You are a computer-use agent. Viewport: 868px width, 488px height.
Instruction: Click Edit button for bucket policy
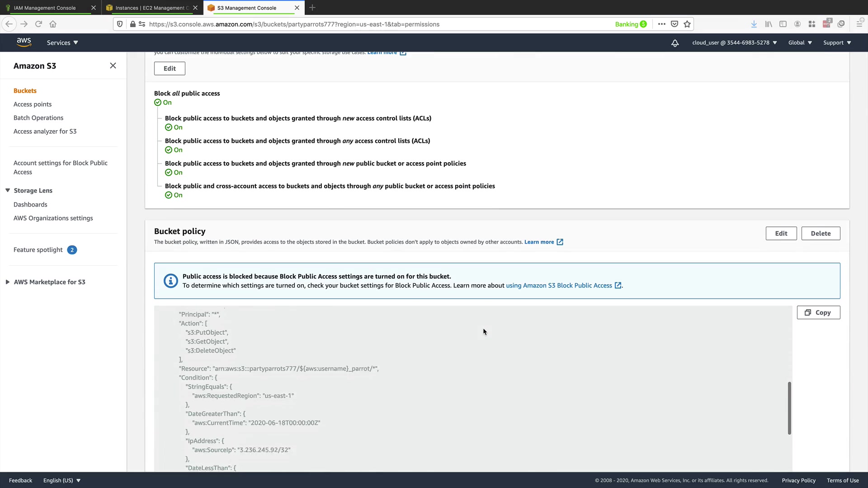pyautogui.click(x=781, y=234)
